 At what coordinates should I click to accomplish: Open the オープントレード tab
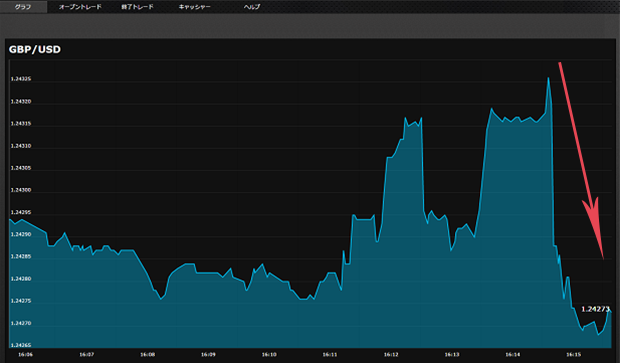point(80,7)
